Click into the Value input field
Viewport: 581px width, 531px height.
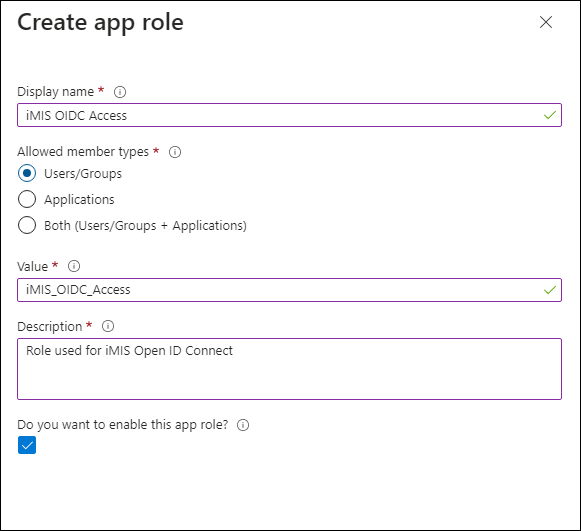point(289,290)
